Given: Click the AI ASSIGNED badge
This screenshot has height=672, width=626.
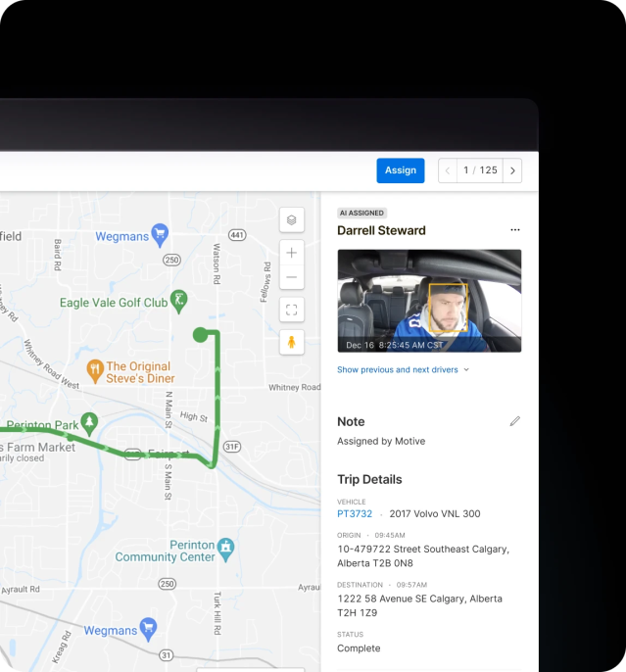Looking at the screenshot, I should pos(361,213).
